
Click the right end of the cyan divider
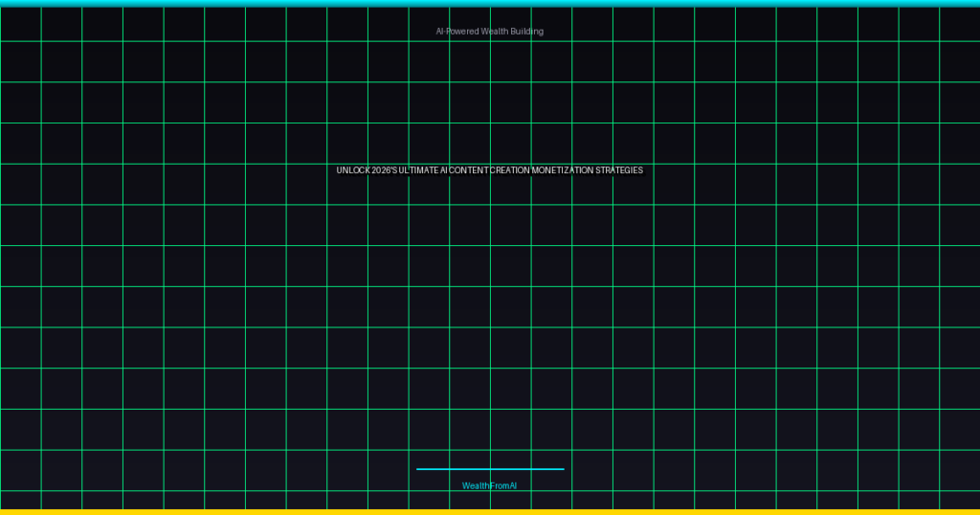tap(562, 469)
